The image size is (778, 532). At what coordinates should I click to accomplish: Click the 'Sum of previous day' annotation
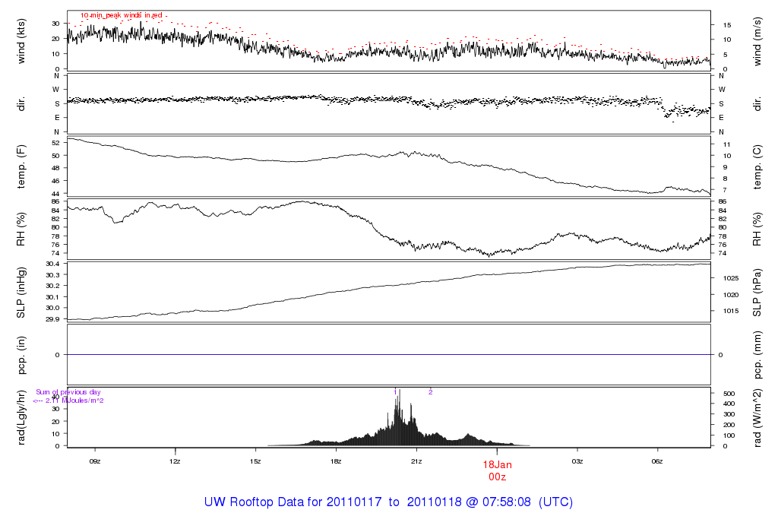(68, 392)
